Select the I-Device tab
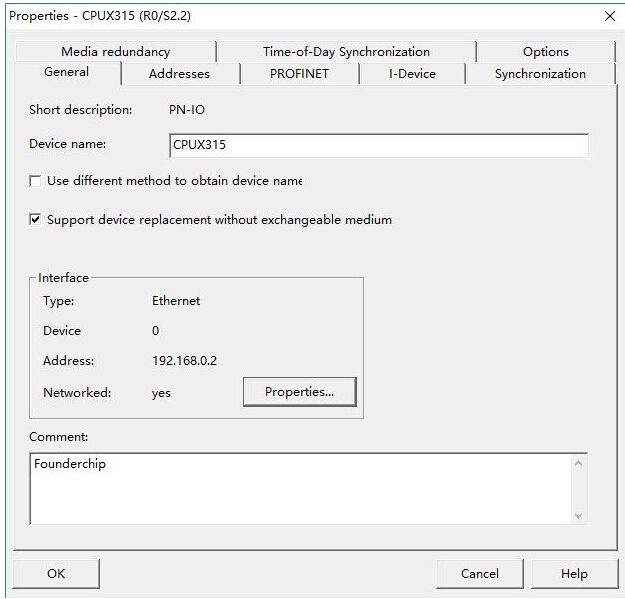 pyautogui.click(x=412, y=74)
